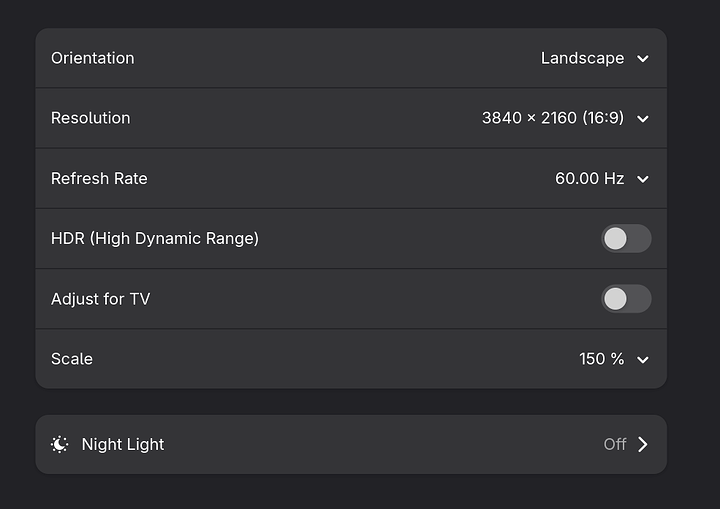Click the 60.00 Hz refresh rate value
720x509 pixels.
click(589, 179)
